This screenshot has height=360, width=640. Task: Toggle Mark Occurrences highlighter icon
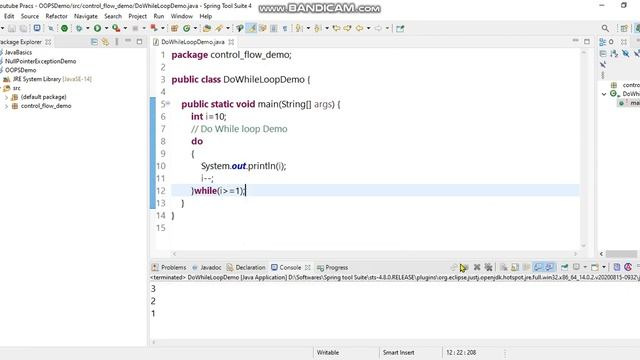(x=251, y=28)
